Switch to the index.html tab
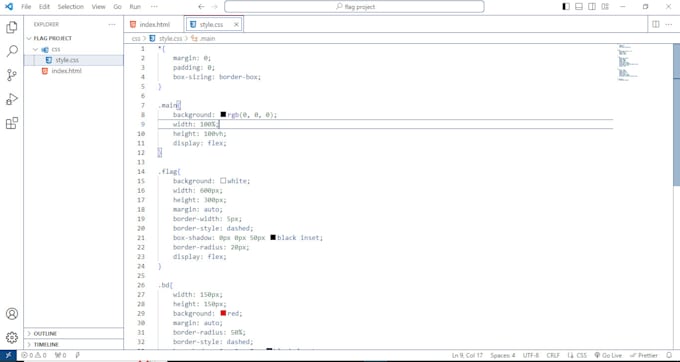 click(x=154, y=25)
